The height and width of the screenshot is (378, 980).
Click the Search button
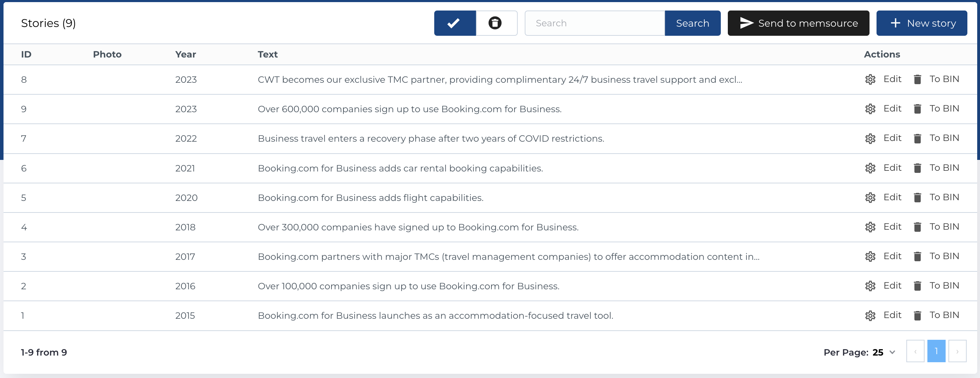coord(692,23)
